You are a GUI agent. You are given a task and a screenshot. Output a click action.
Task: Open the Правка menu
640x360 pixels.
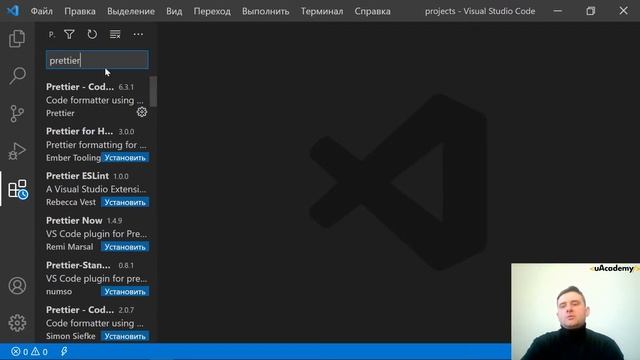click(x=80, y=11)
